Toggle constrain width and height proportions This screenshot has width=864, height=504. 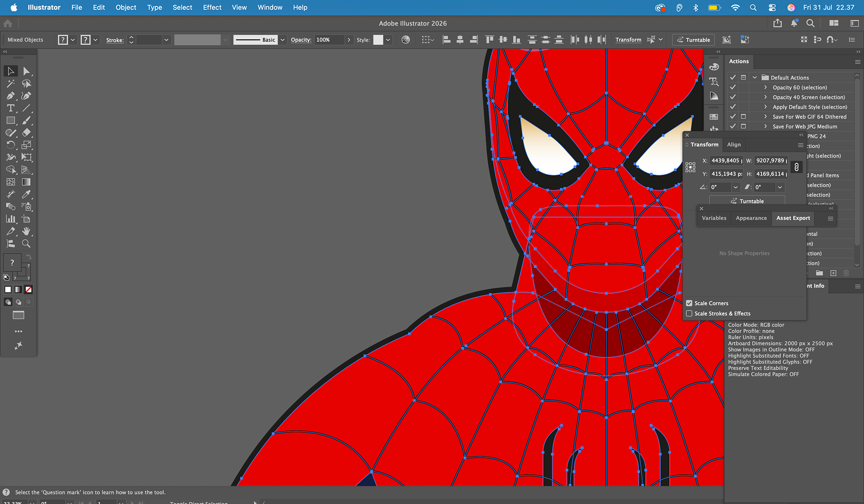796,167
